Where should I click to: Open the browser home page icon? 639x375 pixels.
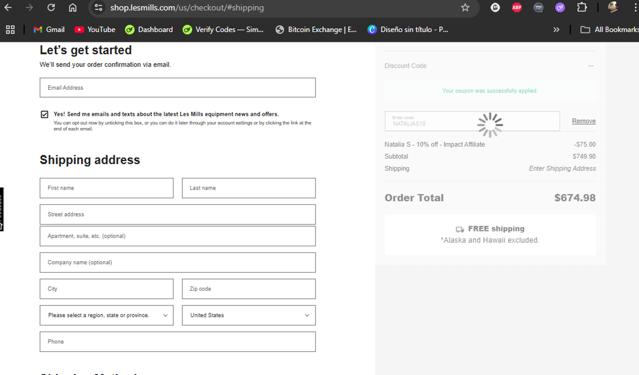point(73,7)
